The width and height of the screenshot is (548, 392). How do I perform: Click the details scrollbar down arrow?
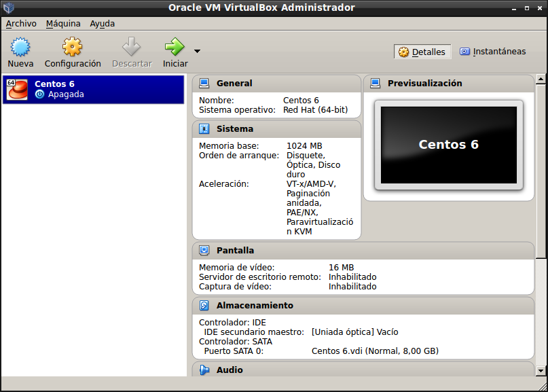point(541,370)
